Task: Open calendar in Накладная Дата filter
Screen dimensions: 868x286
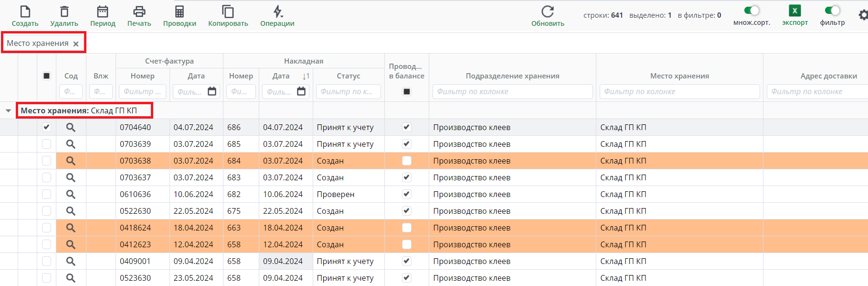Action: (x=301, y=91)
